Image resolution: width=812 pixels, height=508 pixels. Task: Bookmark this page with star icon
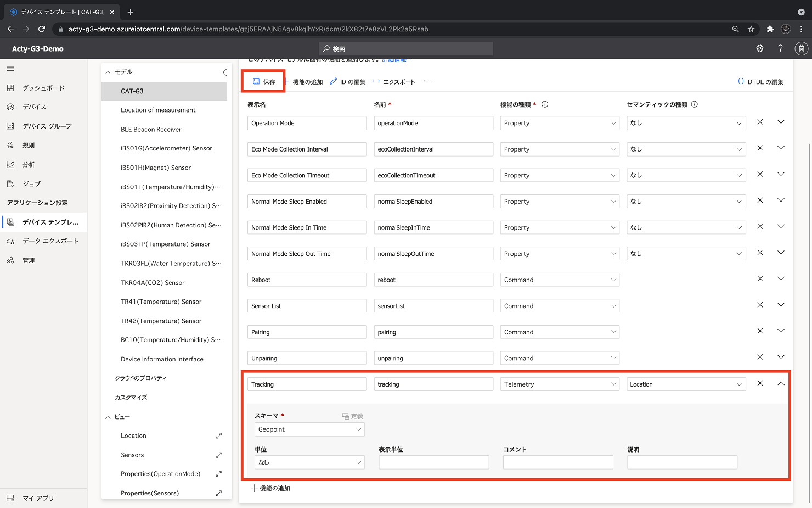point(751,29)
